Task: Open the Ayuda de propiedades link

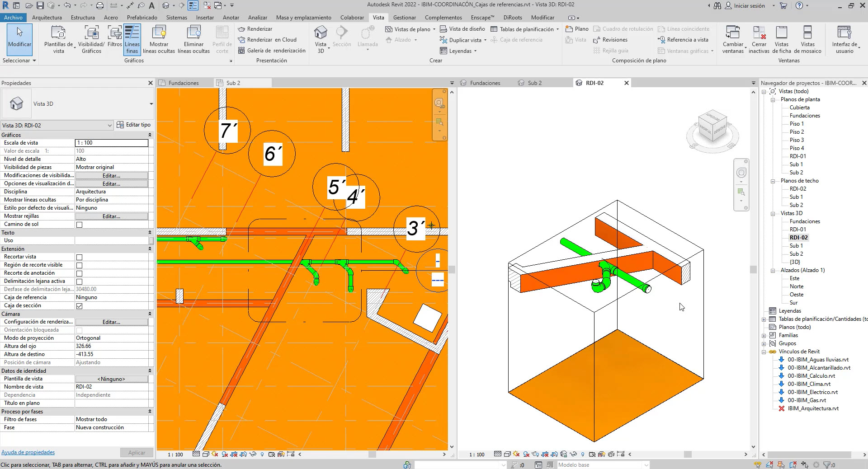Action: 28,452
